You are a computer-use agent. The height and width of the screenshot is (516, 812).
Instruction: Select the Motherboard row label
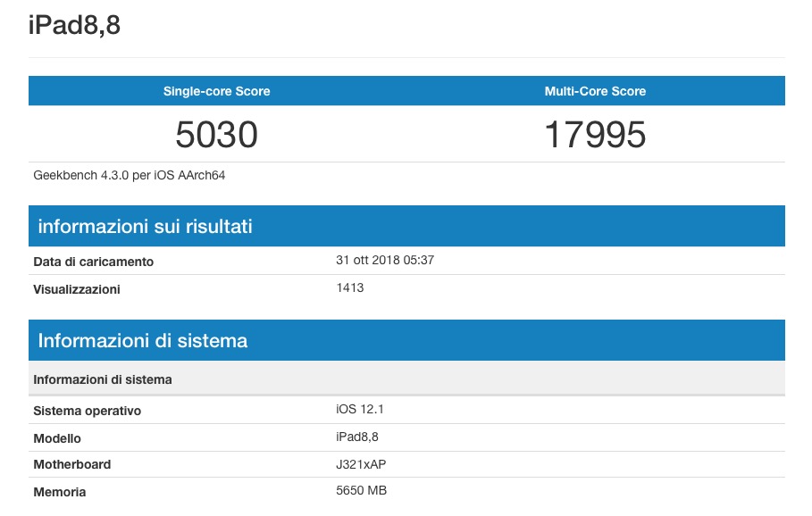point(72,464)
